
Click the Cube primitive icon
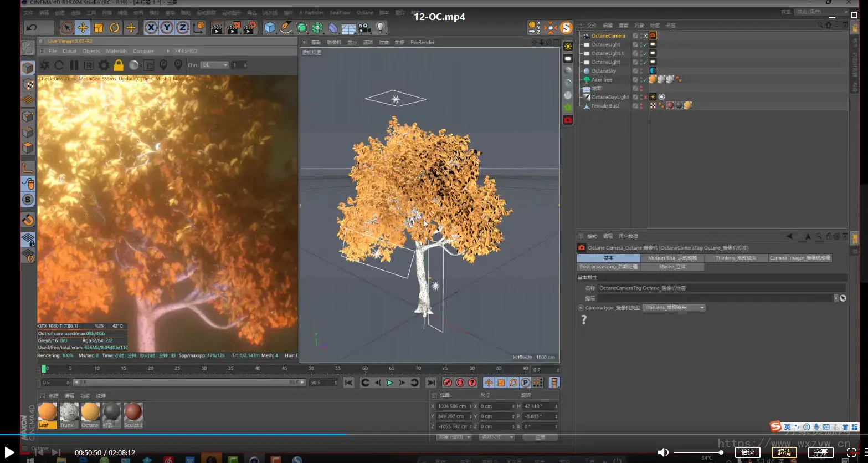click(270, 28)
